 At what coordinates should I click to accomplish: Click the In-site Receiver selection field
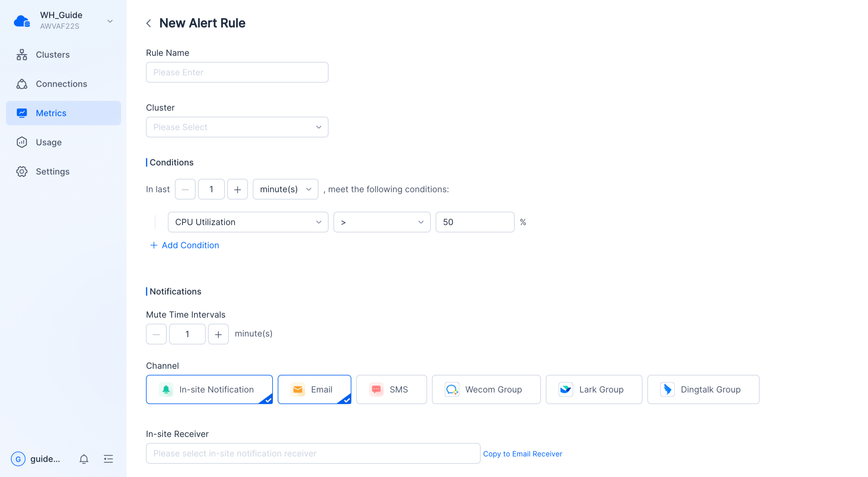pos(313,453)
